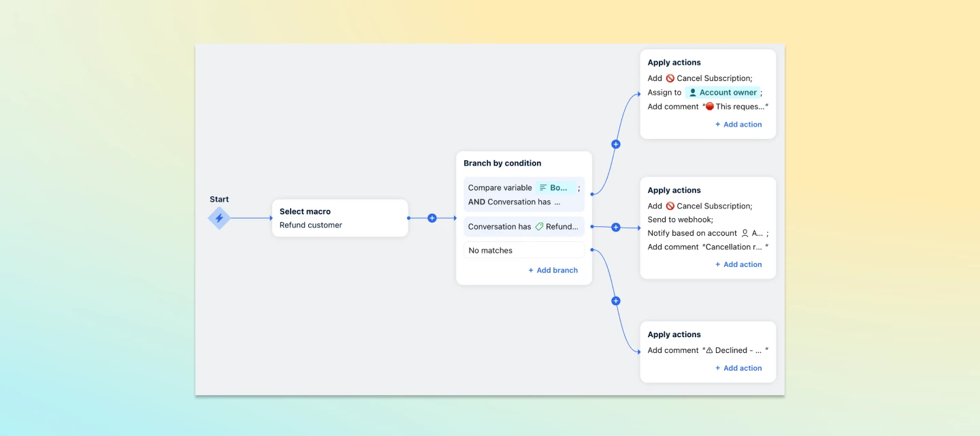Screen dimensions: 980x436
Task: Click the red circle icon in This reques… comment
Action: click(x=710, y=106)
